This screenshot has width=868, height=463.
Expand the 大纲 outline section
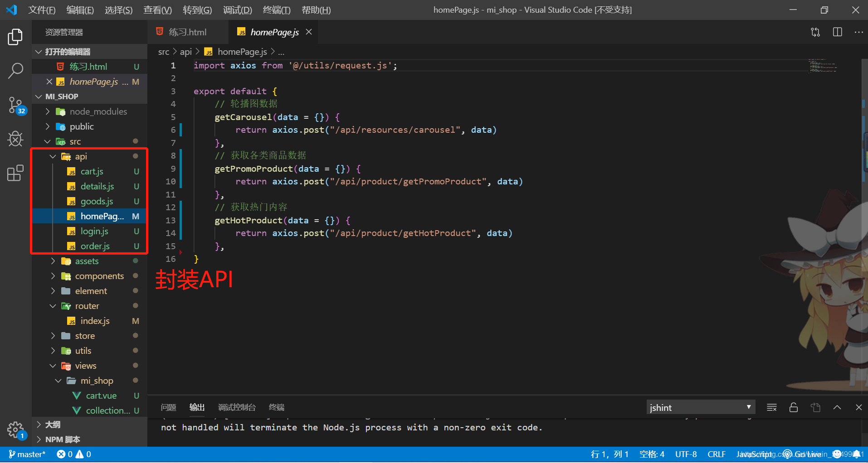click(x=90, y=424)
